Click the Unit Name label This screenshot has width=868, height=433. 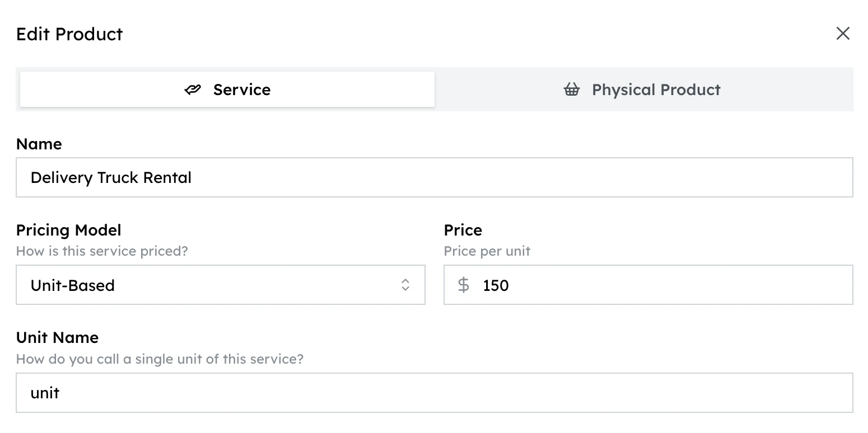point(57,337)
